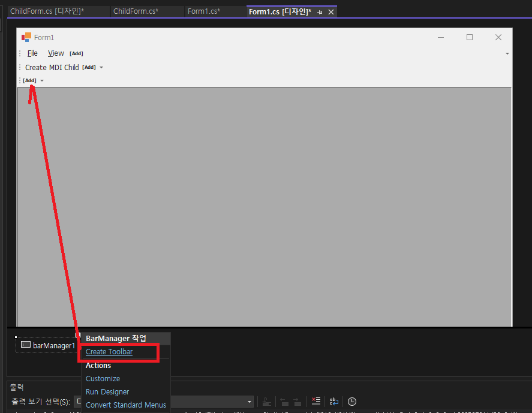This screenshot has height=413, width=532.
Task: Click the Create MDI Child toolbar item
Action: (x=52, y=68)
